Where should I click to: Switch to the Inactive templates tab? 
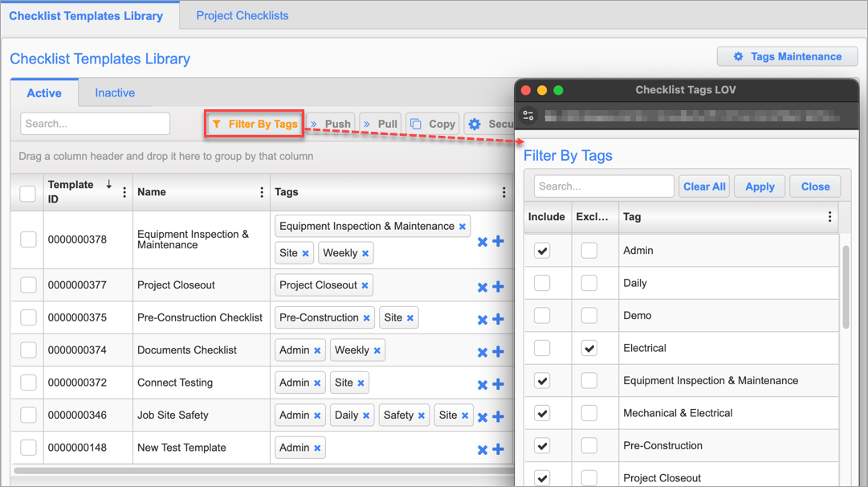click(115, 92)
